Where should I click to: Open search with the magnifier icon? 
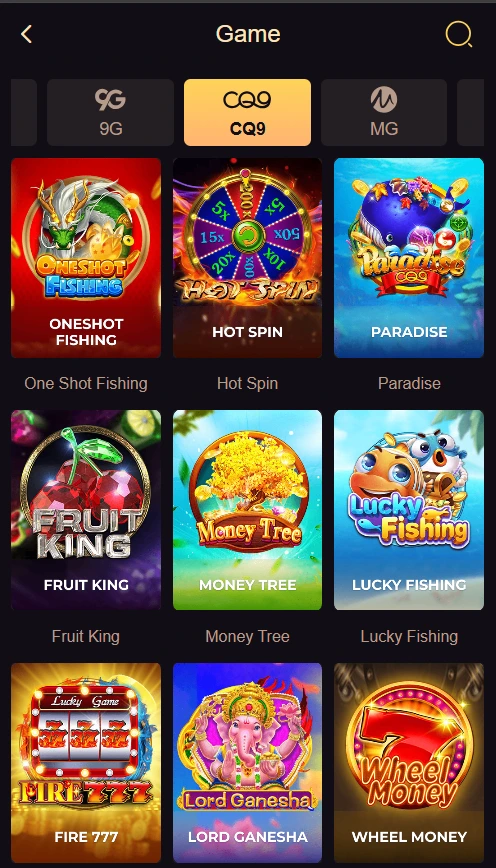458,34
